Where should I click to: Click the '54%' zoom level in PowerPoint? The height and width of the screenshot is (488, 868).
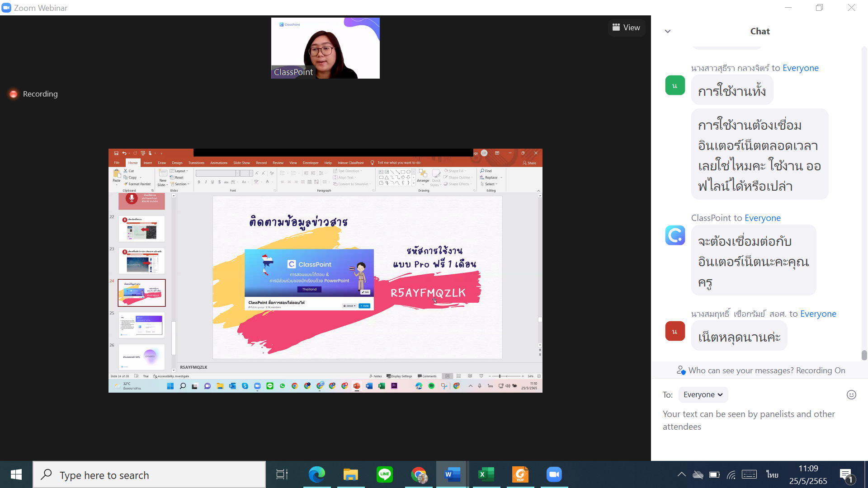[531, 376]
